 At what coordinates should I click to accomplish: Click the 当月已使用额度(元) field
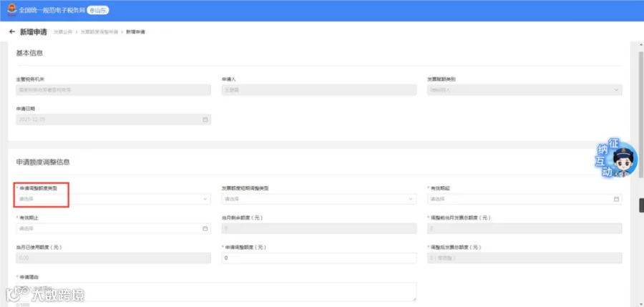(x=113, y=258)
